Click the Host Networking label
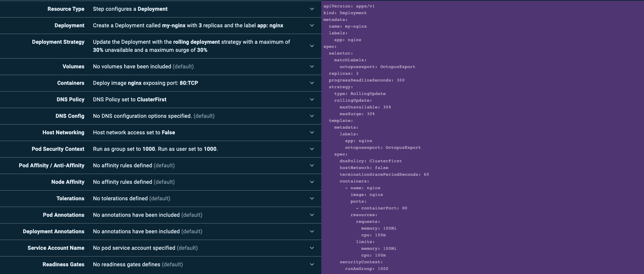Image resolution: width=644 pixels, height=274 pixels. (x=63, y=133)
